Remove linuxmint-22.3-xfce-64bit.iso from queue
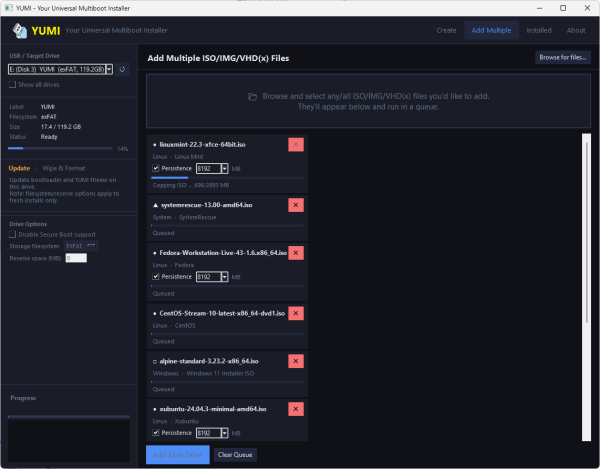The width and height of the screenshot is (600, 469). tap(296, 145)
